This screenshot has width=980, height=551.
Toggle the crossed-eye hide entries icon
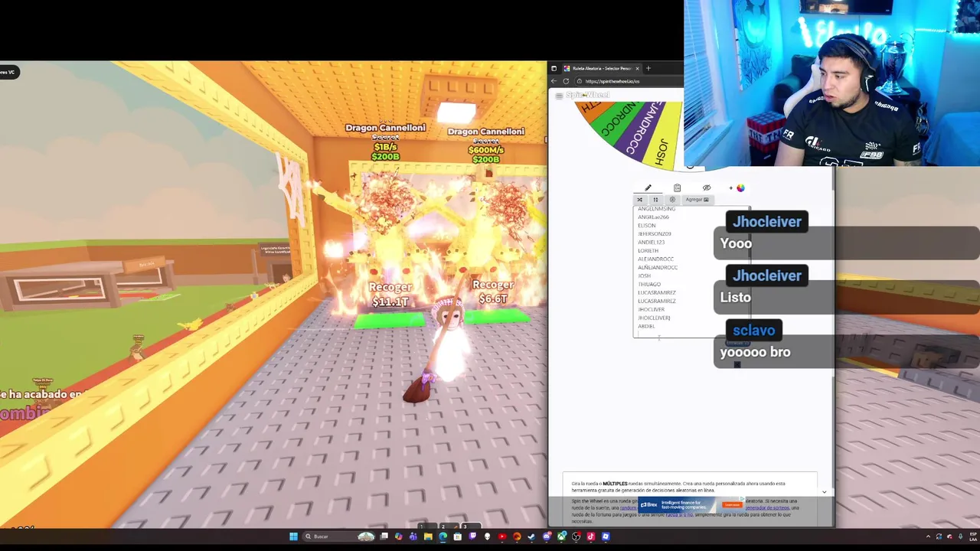click(707, 187)
